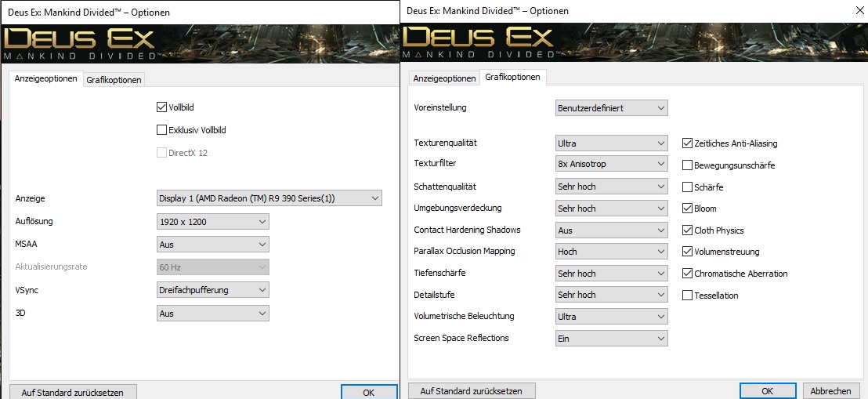Click OK in the right window

point(767,390)
